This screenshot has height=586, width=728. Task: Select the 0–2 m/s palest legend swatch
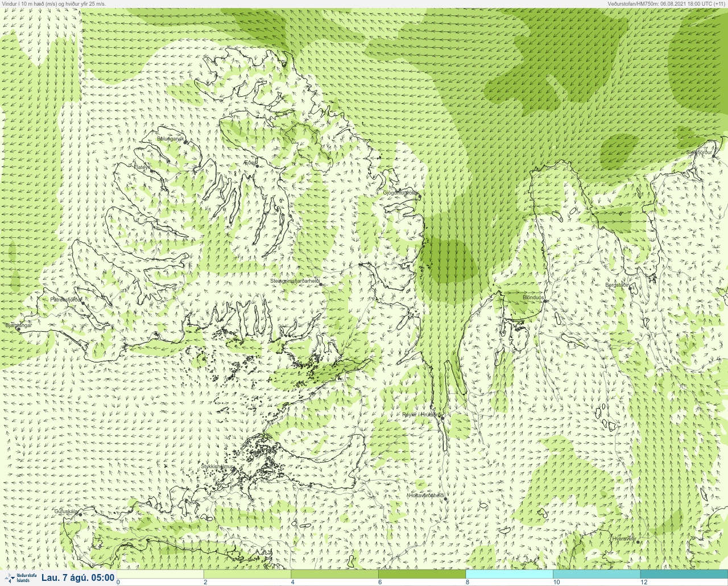(160, 574)
